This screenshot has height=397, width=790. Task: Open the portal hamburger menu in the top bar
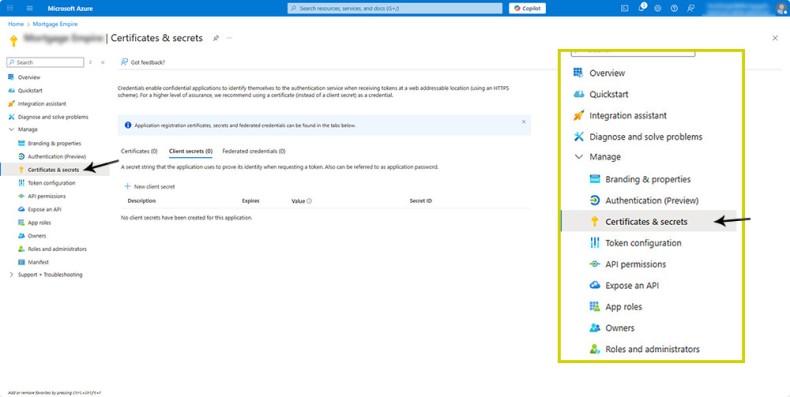pyautogui.click(x=30, y=9)
